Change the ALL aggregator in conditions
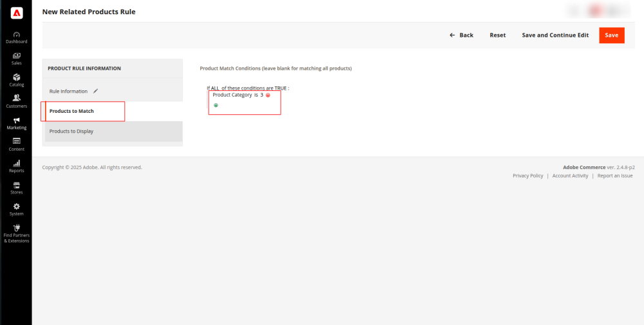The width and height of the screenshot is (644, 325). (216, 88)
